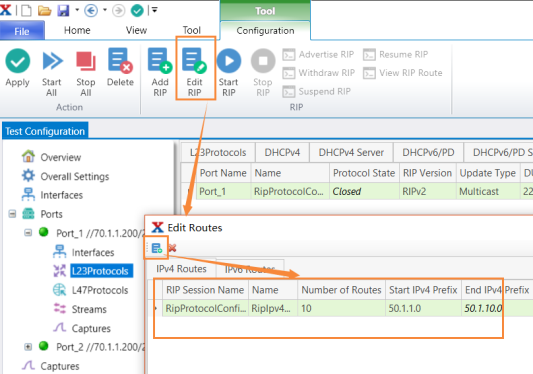Viewport: 533px width, 374px height.
Task: Open Edit RIP from the ribbon
Action: [194, 72]
